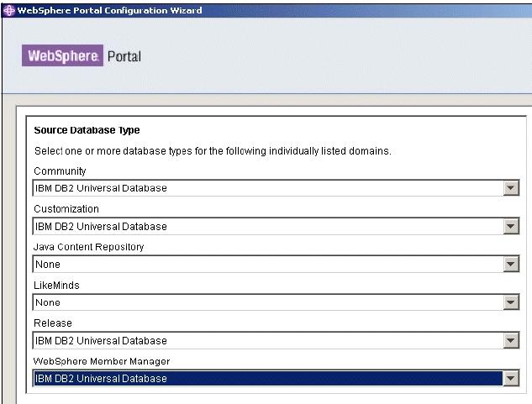
Task: Click the Portal text beside the logo
Action: [124, 56]
